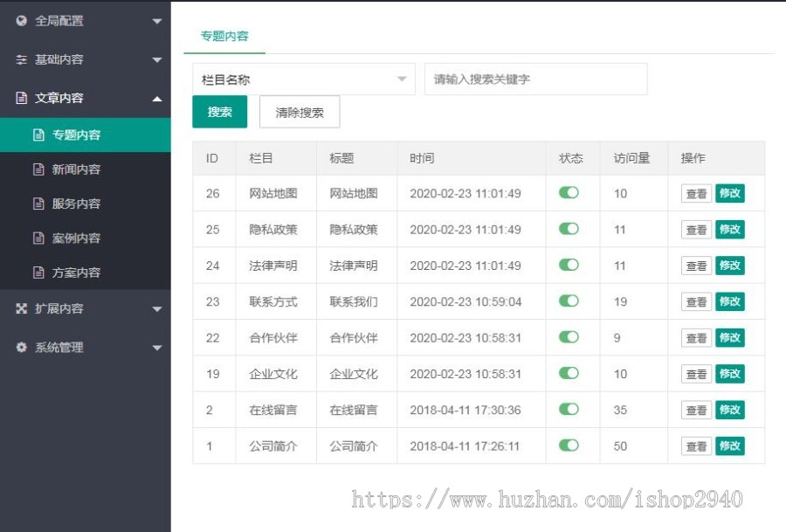The height and width of the screenshot is (532, 786).
Task: Click 修改 for row 企业文化
Action: pyautogui.click(x=730, y=374)
